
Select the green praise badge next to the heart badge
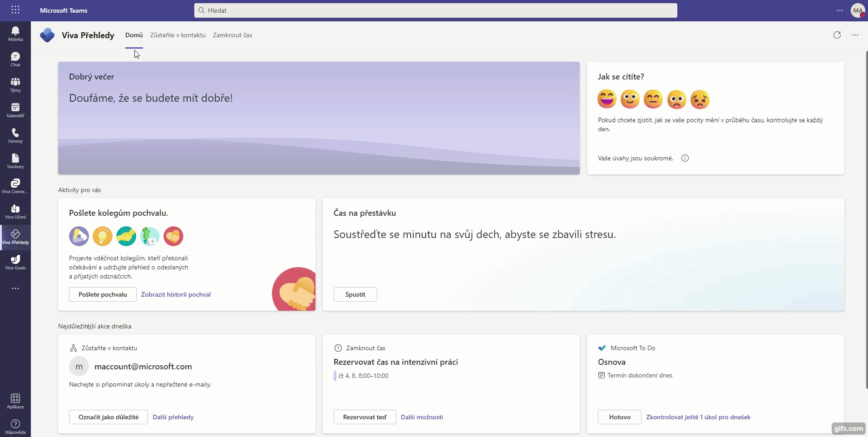(x=150, y=236)
